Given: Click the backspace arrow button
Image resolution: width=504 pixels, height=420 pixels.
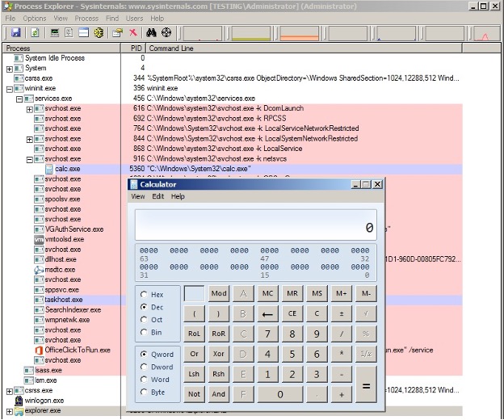Looking at the screenshot, I should coord(268,313).
